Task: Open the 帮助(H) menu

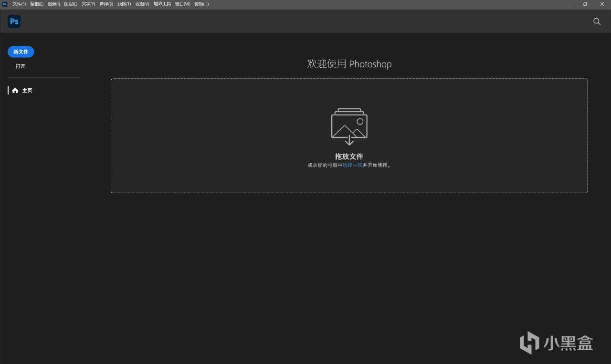Action: (201, 4)
